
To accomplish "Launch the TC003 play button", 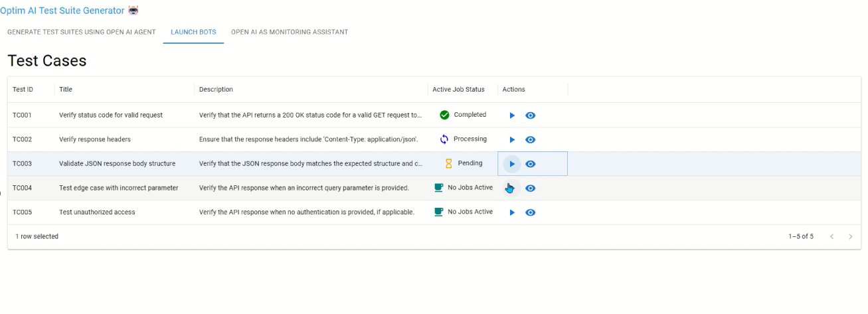I will coord(512,164).
